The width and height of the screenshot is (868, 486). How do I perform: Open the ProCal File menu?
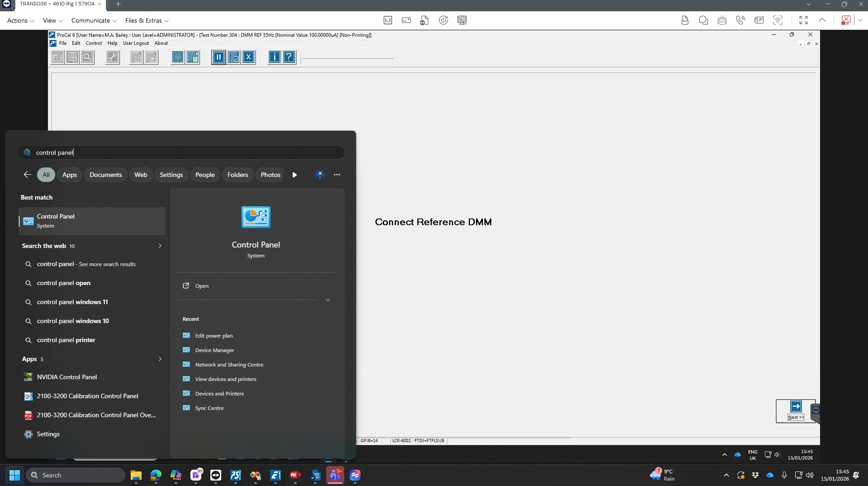pos(63,43)
